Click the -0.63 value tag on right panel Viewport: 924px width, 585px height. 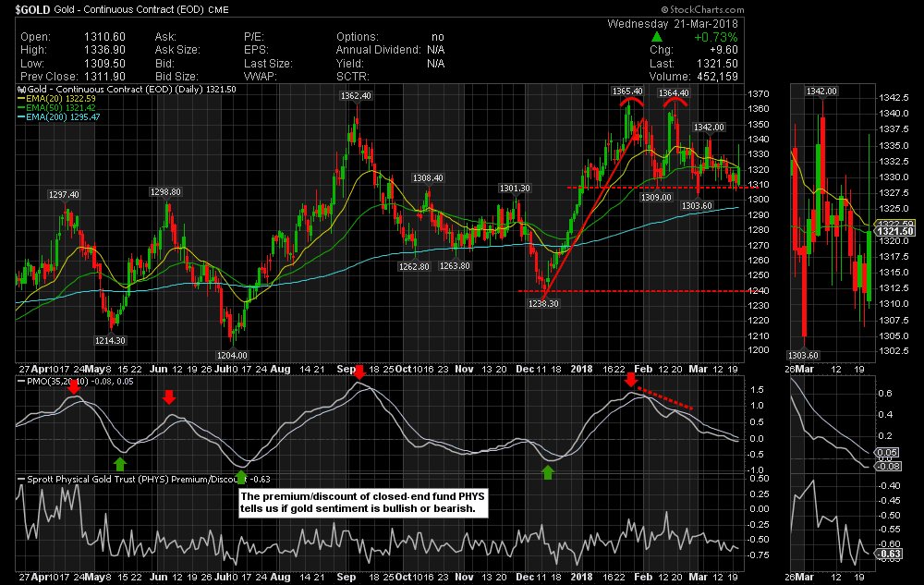click(x=889, y=554)
